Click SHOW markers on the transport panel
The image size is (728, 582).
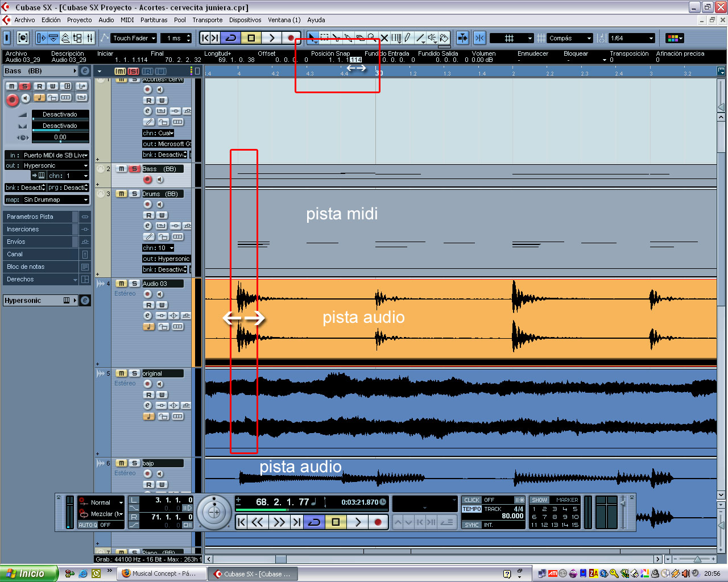(x=539, y=500)
